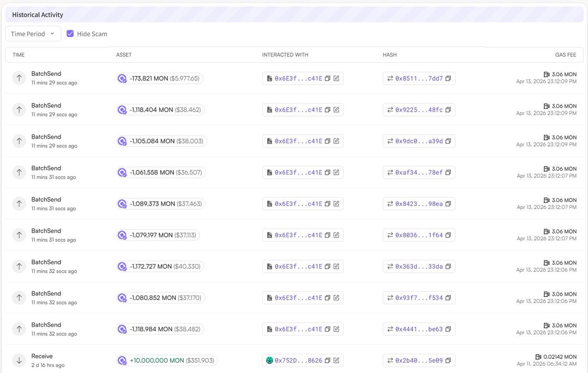Edit address label in 0x363d...33da row
The image size is (588, 373).
(x=336, y=266)
